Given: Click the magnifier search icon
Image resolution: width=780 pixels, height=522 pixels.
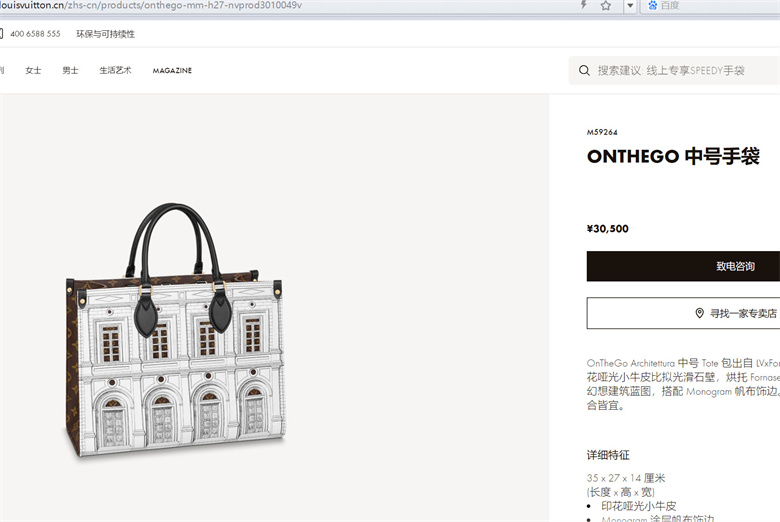Looking at the screenshot, I should point(585,71).
